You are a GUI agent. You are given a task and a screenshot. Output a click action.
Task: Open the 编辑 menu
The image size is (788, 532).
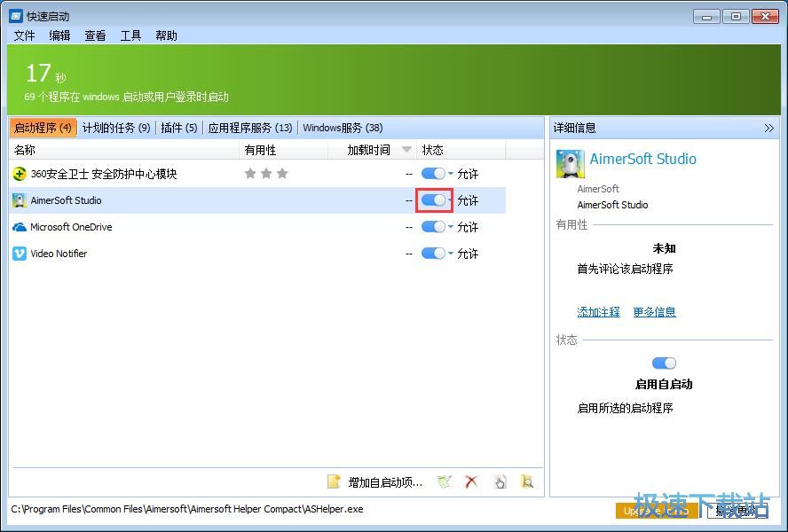[x=59, y=35]
